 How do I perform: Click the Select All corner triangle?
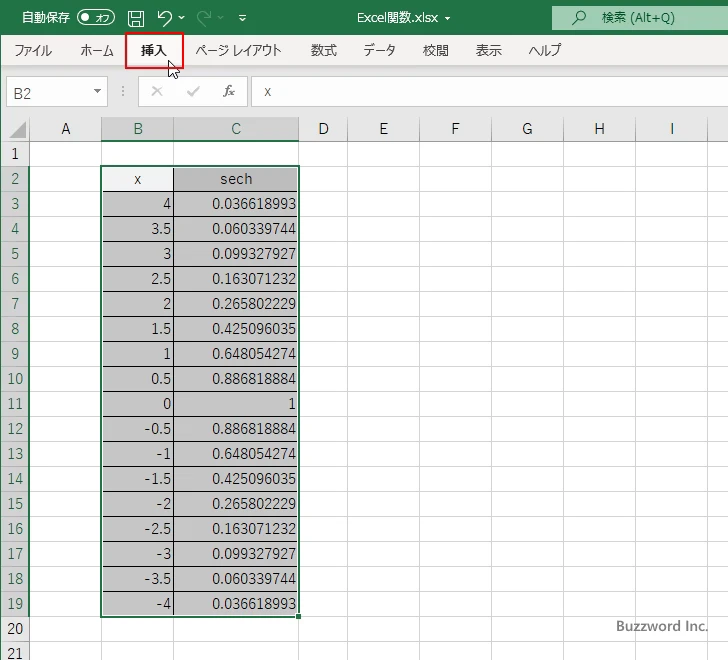18,129
